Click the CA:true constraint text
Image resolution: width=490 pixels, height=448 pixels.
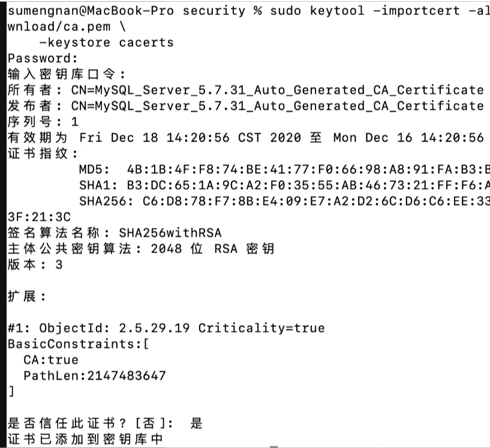point(51,360)
